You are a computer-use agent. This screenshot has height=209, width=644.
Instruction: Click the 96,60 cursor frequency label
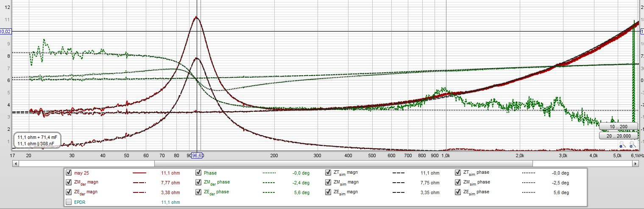[x=198, y=156]
